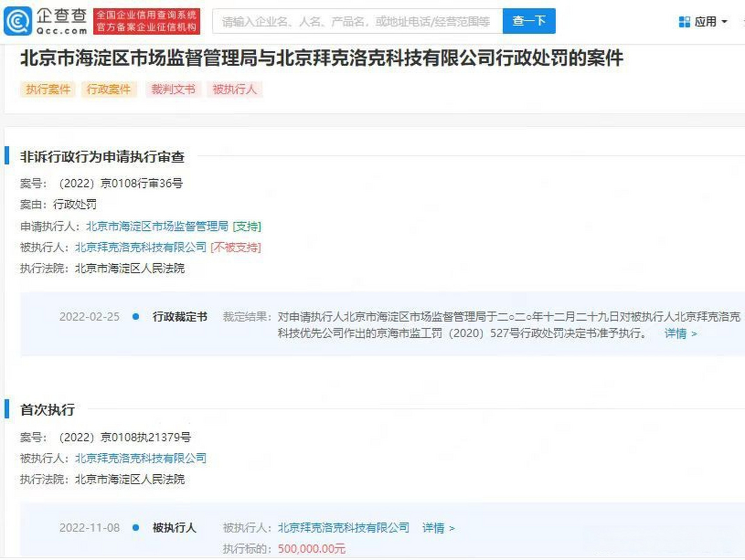Open 详情 for the 行政裁定书 entry
The height and width of the screenshot is (560, 745).
[x=681, y=333]
